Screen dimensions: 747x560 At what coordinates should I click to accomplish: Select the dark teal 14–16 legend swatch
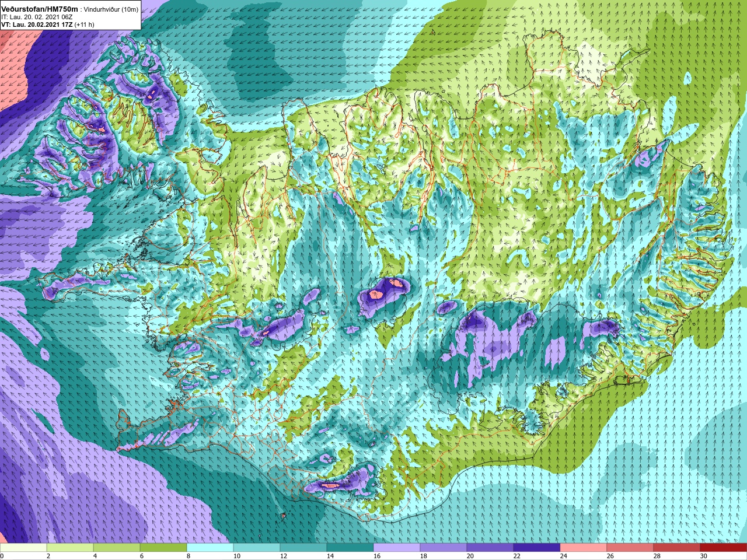pyautogui.click(x=350, y=548)
